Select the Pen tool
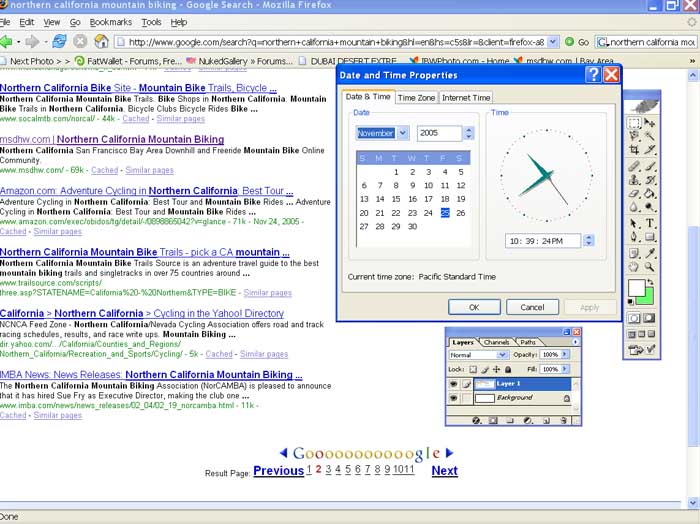Screen dimensions: 700x524 (634, 237)
